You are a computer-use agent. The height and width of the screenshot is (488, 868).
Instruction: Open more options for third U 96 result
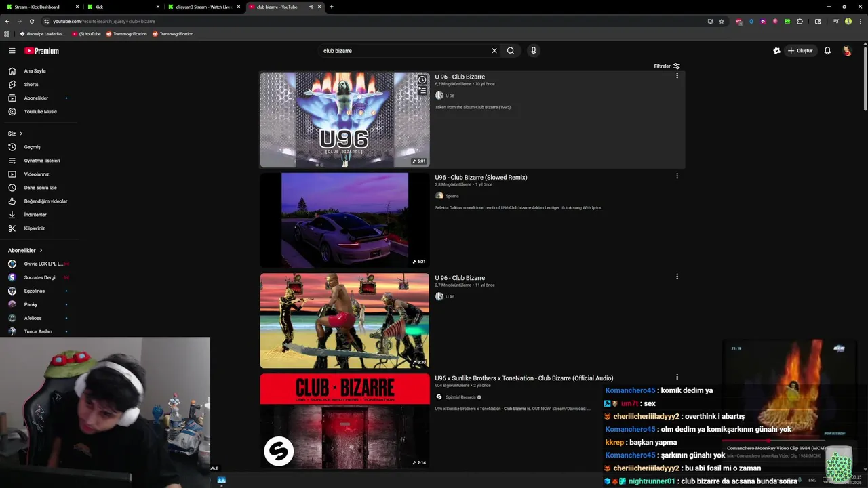click(677, 277)
